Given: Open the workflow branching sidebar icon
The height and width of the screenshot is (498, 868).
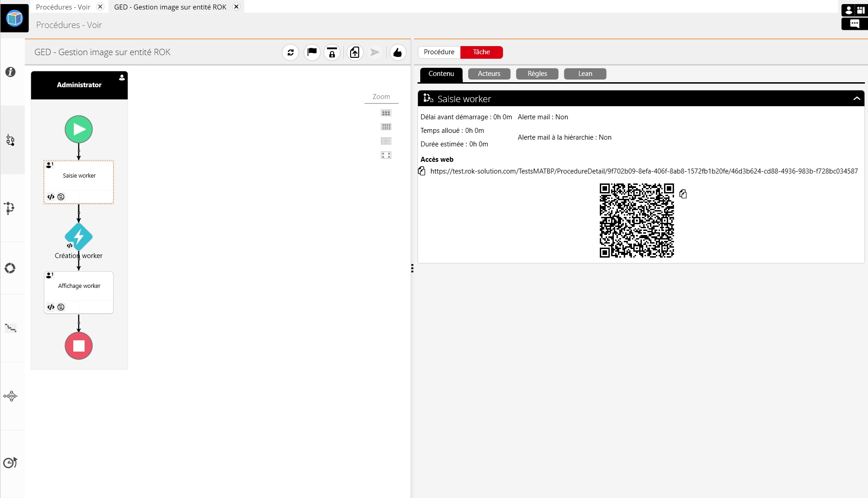Looking at the screenshot, I should tap(9, 208).
